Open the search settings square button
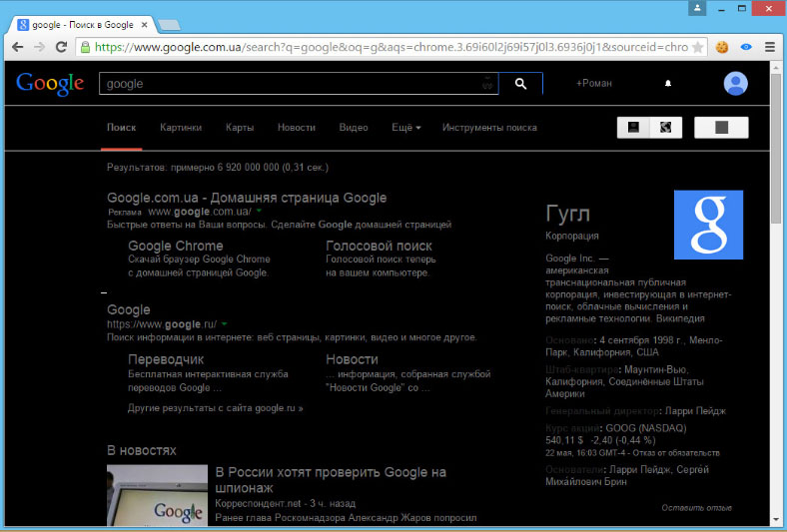Viewport: 787px width, 532px height. point(721,128)
